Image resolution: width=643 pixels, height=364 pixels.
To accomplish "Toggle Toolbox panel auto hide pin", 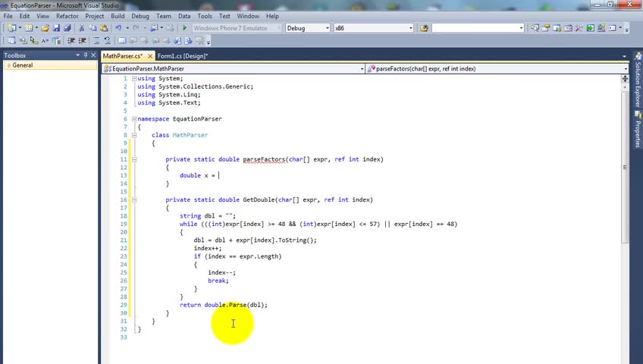I will pyautogui.click(x=85, y=55).
